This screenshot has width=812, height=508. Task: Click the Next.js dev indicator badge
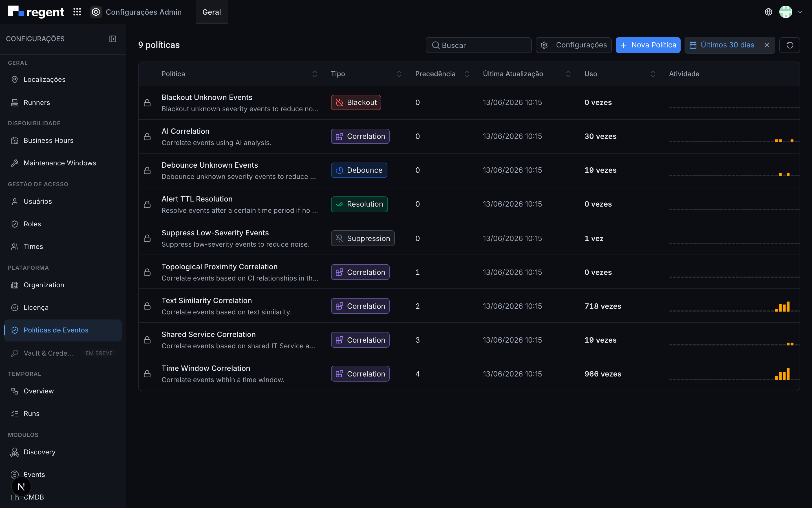click(21, 487)
